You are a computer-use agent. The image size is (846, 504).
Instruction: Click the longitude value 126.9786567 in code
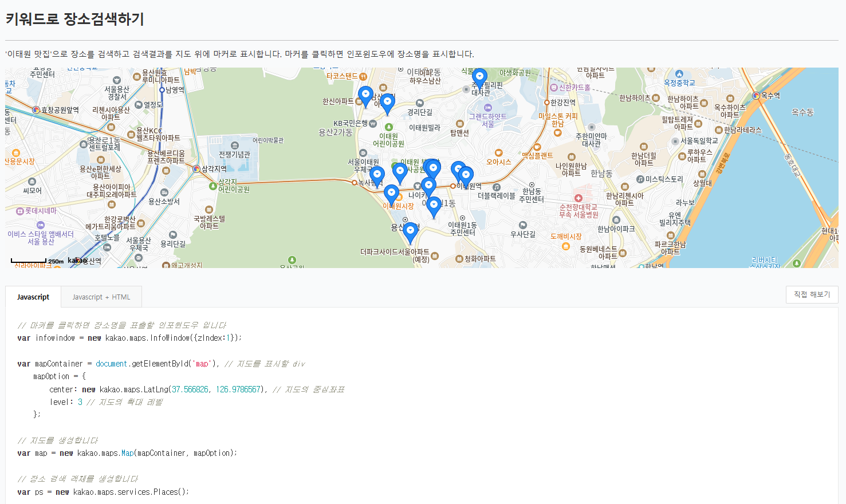[238, 389]
